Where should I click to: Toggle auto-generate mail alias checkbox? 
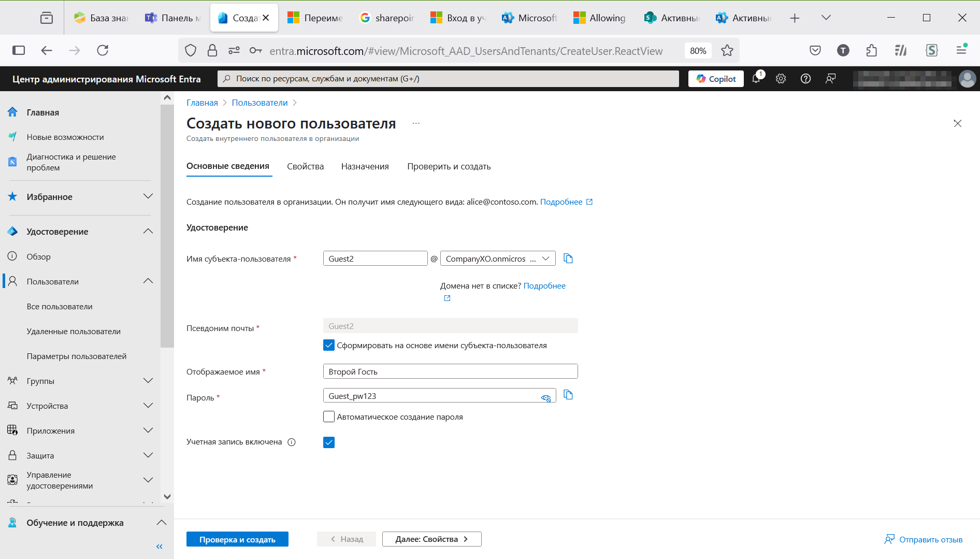click(x=329, y=345)
